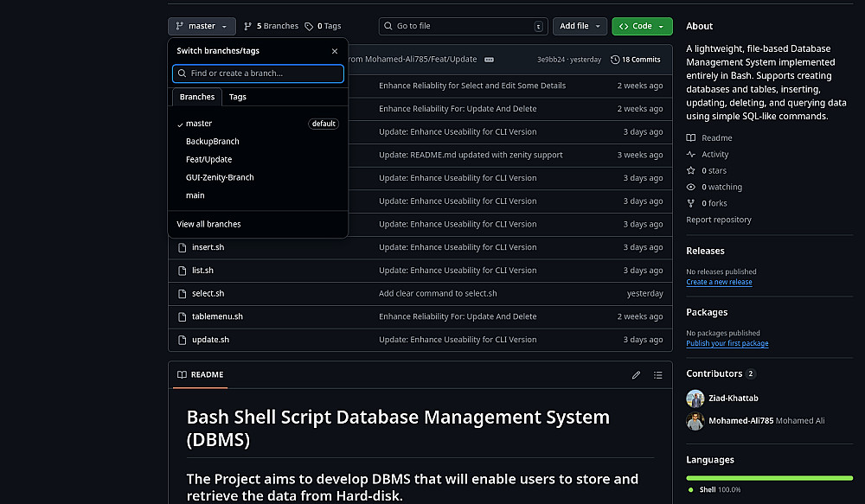Click Mohamed-Ali785 contributor avatar
This screenshot has width=865, height=504.
695,421
